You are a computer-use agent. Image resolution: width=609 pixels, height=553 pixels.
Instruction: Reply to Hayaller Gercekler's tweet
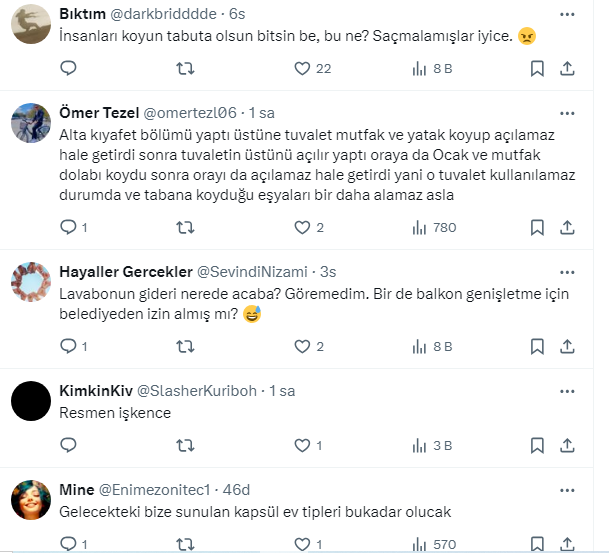point(68,347)
